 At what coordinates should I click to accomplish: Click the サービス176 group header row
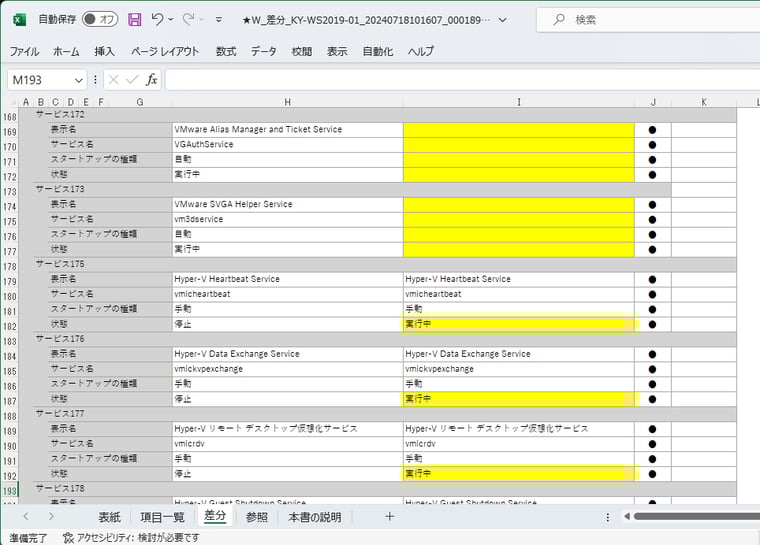pyautogui.click(x=385, y=339)
